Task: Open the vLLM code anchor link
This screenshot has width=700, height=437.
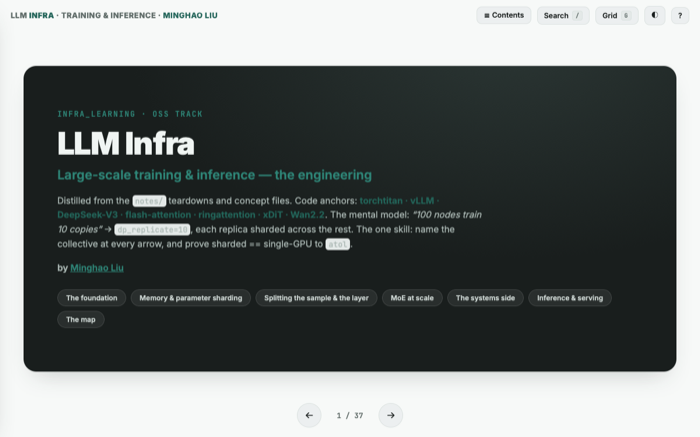Action: coord(422,200)
